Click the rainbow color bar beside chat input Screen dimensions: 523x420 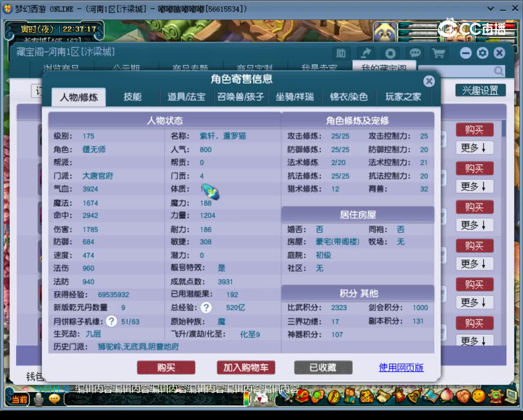[246, 399]
